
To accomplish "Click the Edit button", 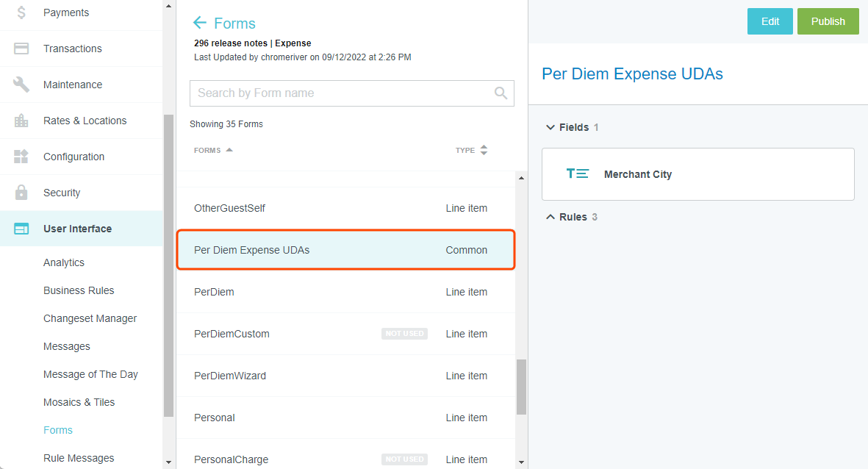I will (x=770, y=21).
